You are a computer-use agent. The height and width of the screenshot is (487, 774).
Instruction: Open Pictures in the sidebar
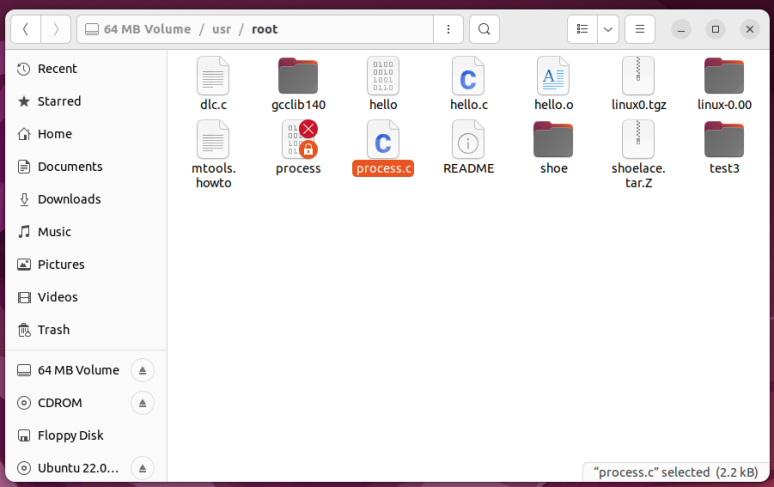tap(86, 264)
